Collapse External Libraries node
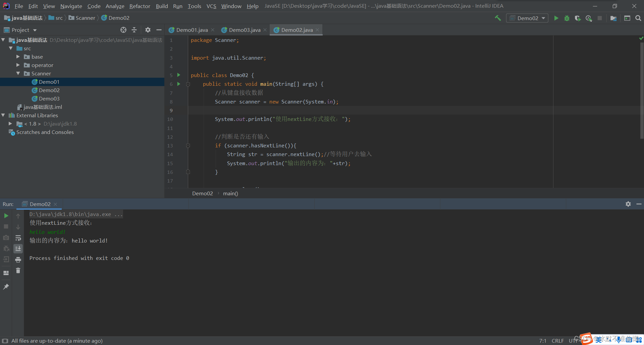This screenshot has height=345, width=644. click(x=3, y=115)
